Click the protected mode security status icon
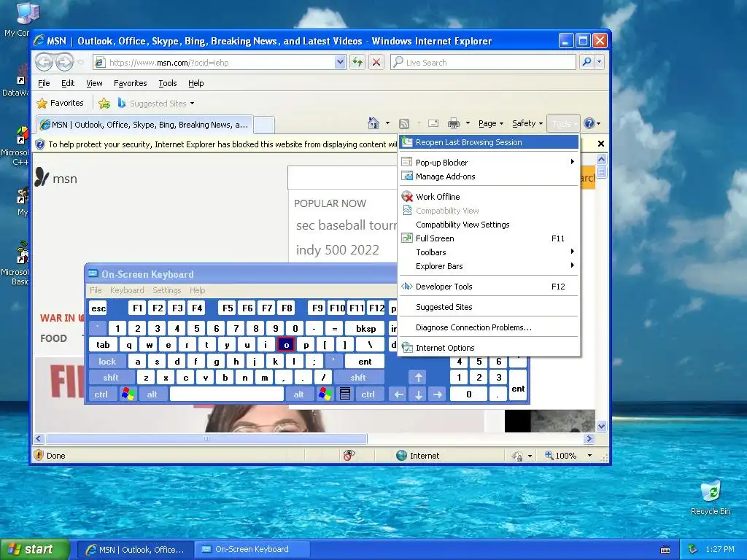The image size is (747, 560). click(517, 456)
